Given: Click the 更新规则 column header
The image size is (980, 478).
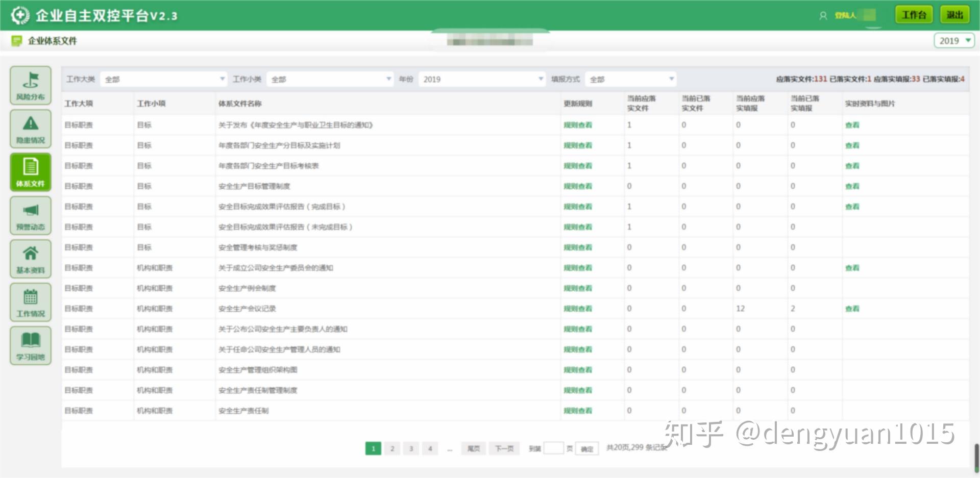Looking at the screenshot, I should point(578,104).
